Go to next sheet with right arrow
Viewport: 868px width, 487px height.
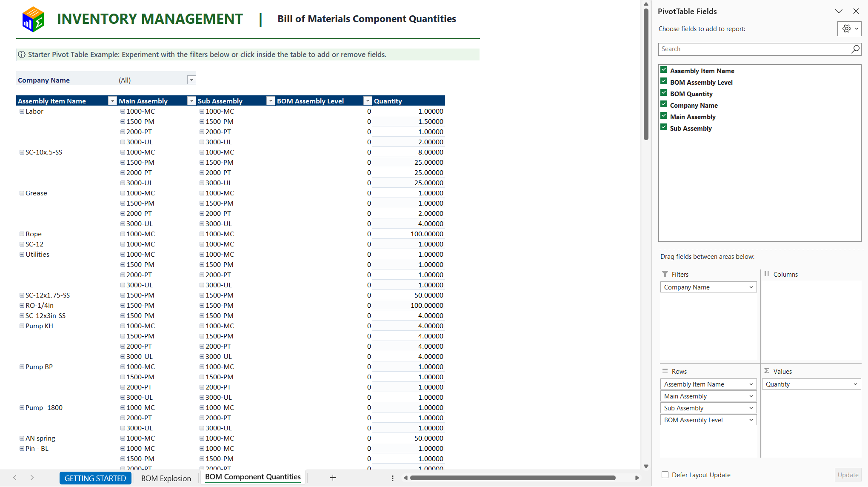pos(32,478)
